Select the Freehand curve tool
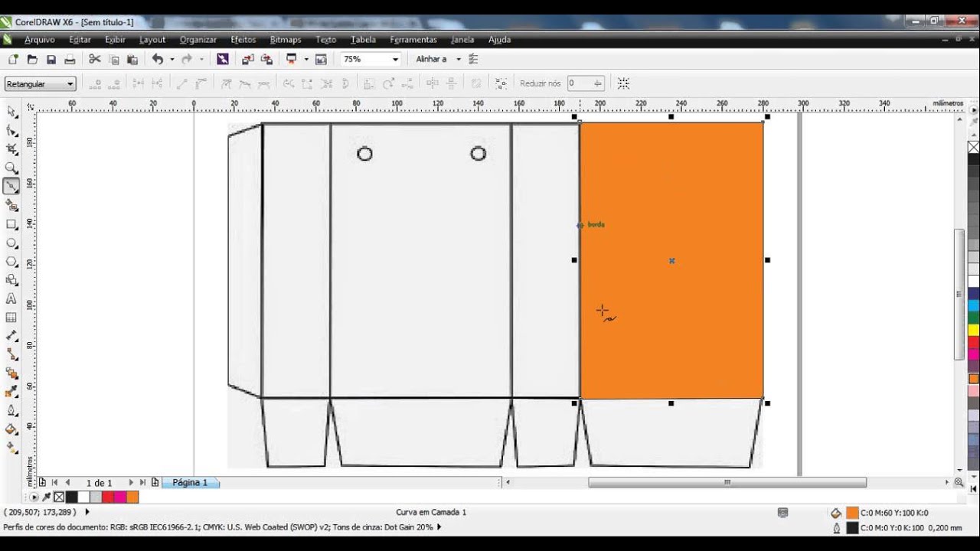980x551 pixels. click(11, 186)
